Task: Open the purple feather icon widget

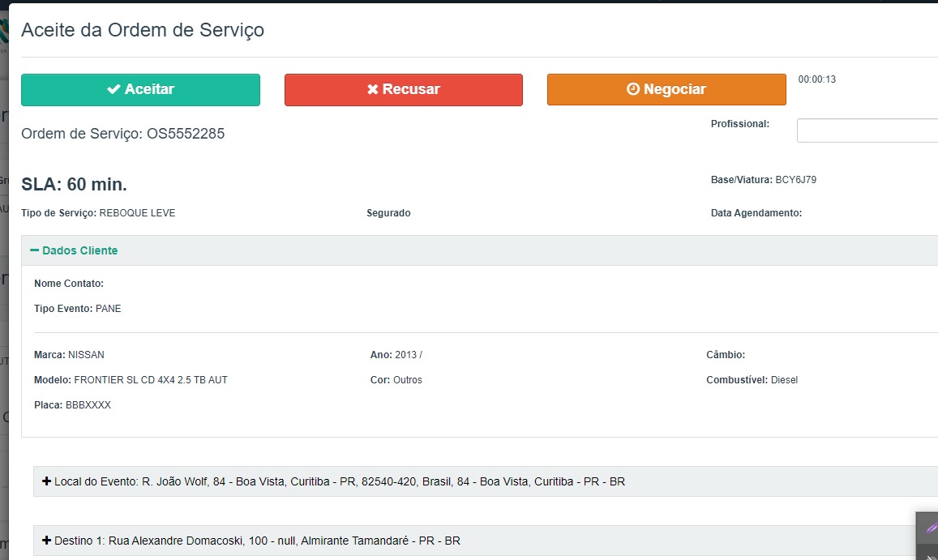Action: (x=931, y=528)
